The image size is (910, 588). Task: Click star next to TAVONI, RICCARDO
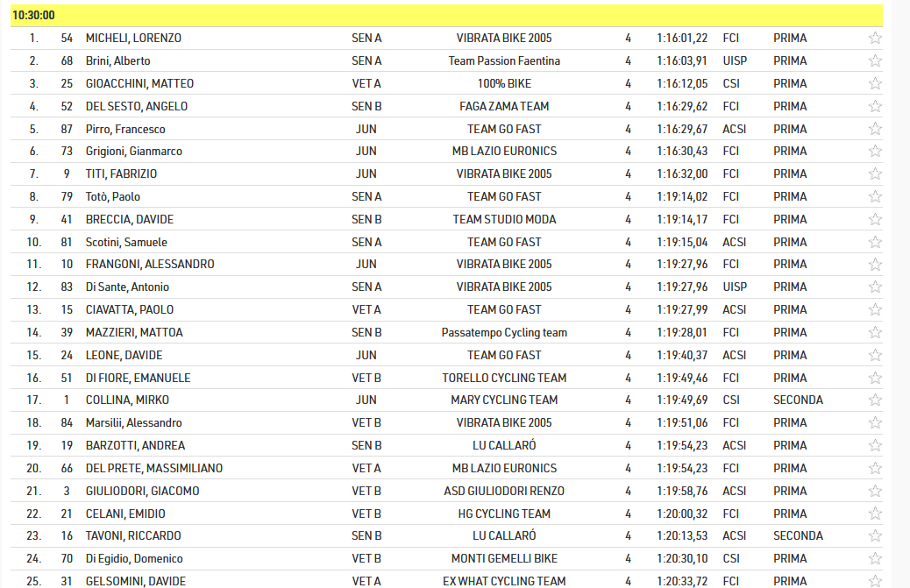coord(875,536)
